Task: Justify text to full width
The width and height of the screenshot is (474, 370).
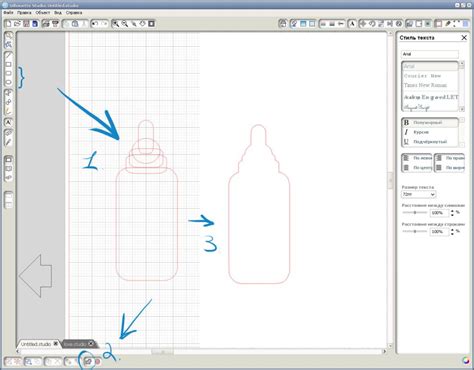Action: click(450, 168)
